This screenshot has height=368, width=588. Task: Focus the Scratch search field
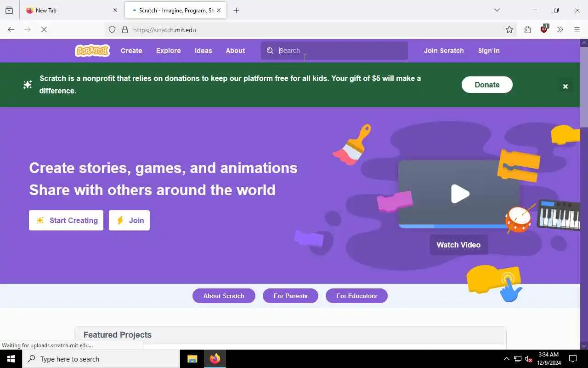click(x=334, y=51)
